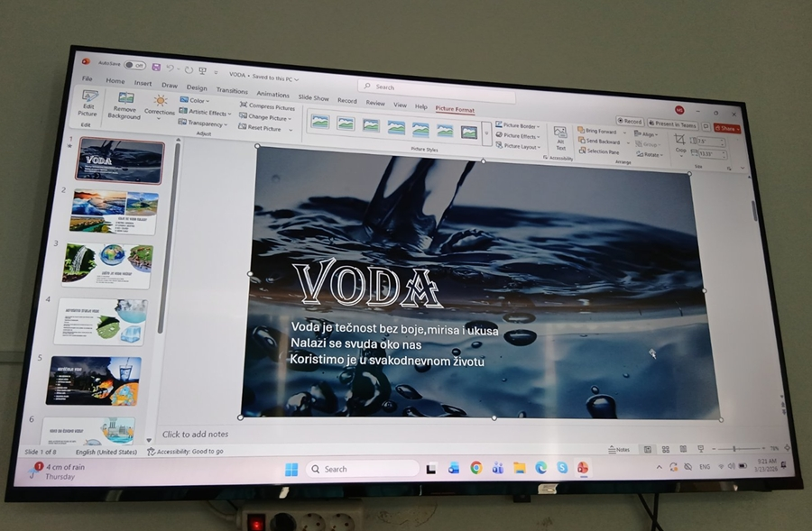The height and width of the screenshot is (531, 812).
Task: Expand the Color dropdown
Action: [x=195, y=100]
